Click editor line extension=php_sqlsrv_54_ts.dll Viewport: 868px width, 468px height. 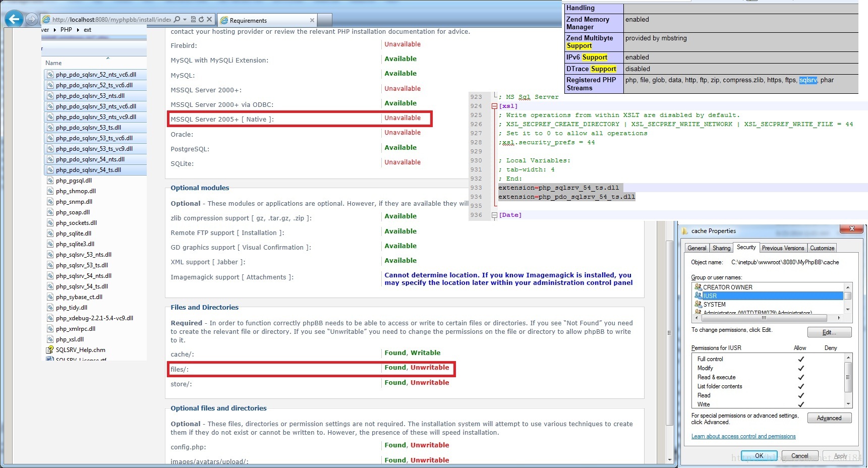click(559, 188)
